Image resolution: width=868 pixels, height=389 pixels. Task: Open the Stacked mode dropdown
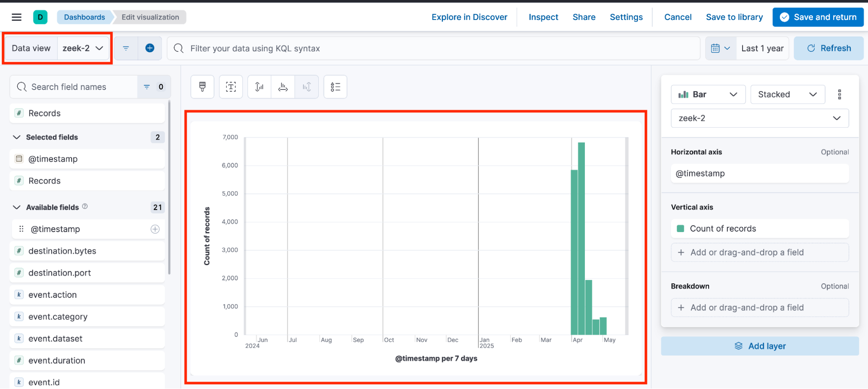point(787,94)
